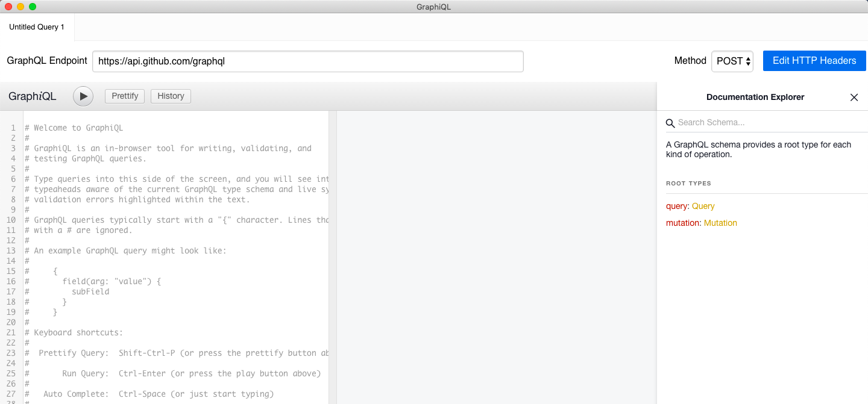Screen dimensions: 868x404
Task: Click the 'An example GraphQL query' comment line
Action: coord(125,250)
